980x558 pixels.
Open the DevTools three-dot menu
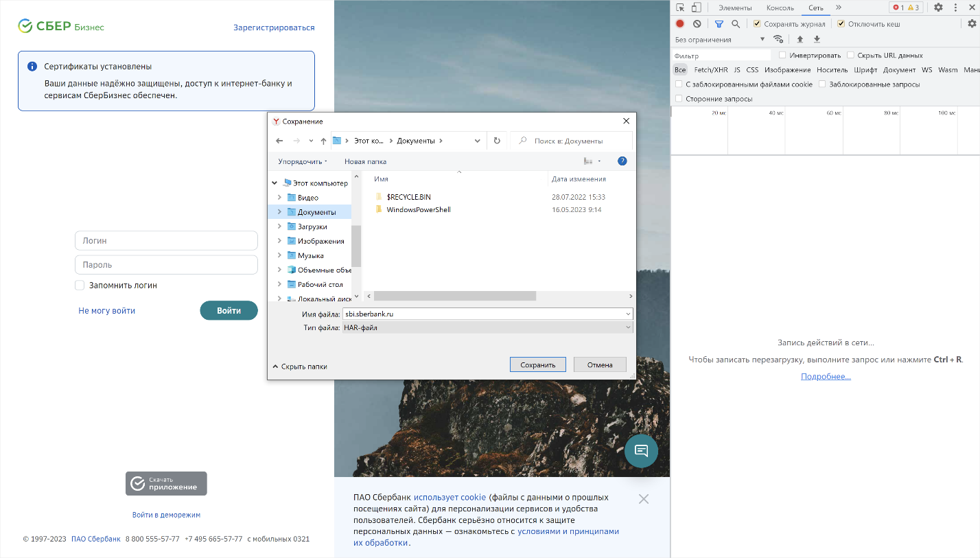tap(955, 8)
